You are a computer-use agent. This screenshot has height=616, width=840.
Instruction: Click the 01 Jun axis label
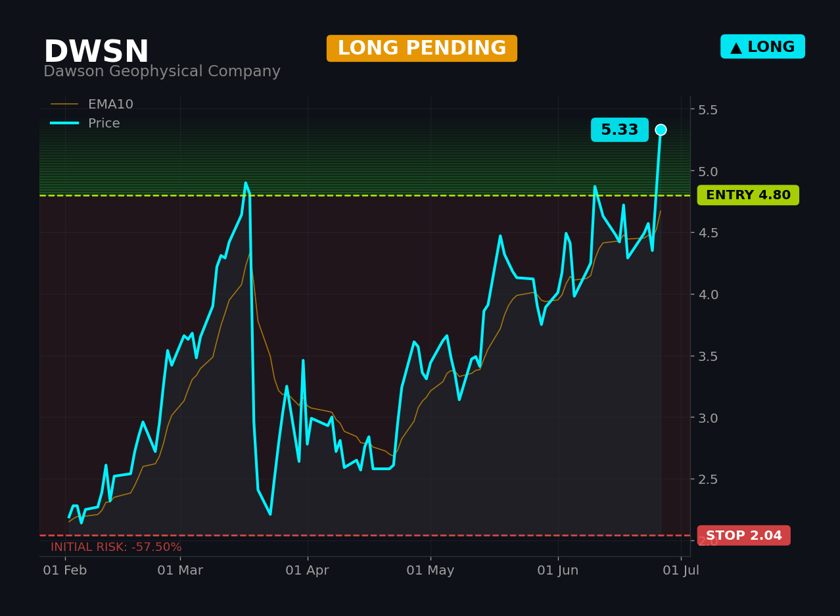pyautogui.click(x=558, y=571)
